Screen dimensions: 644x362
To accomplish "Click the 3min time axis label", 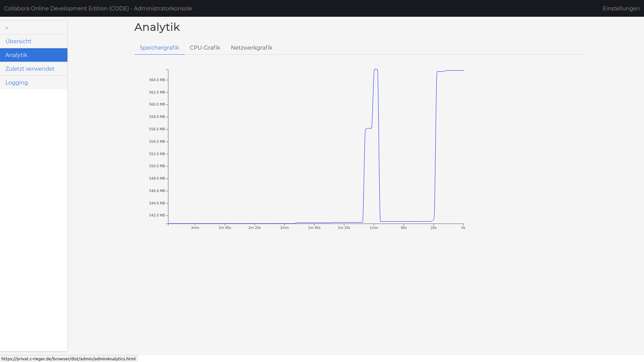I will tap(195, 228).
